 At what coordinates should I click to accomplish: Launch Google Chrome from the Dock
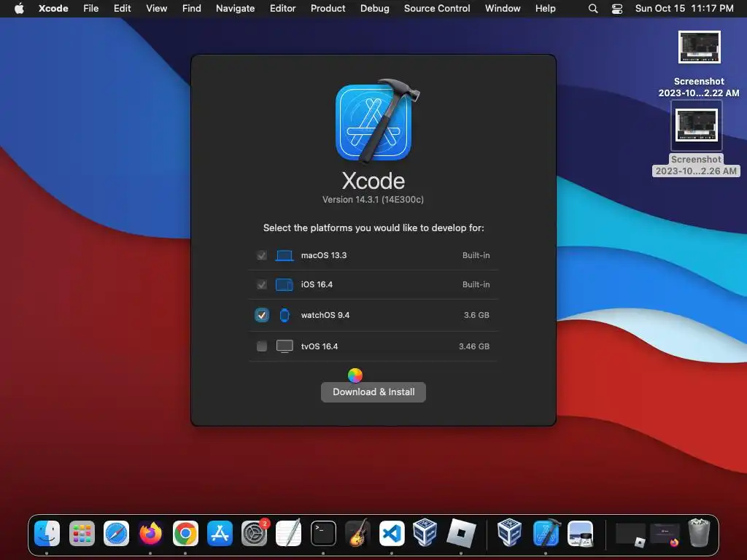[x=185, y=533]
